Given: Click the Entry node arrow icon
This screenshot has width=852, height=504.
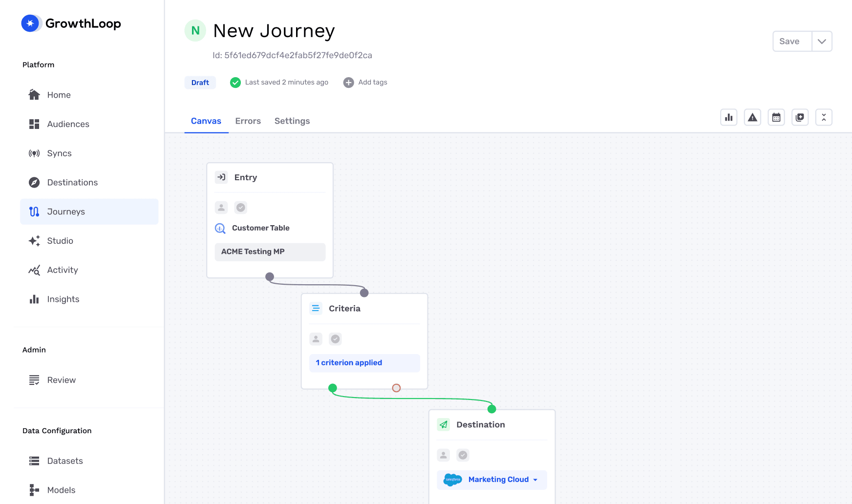Looking at the screenshot, I should click(x=221, y=177).
